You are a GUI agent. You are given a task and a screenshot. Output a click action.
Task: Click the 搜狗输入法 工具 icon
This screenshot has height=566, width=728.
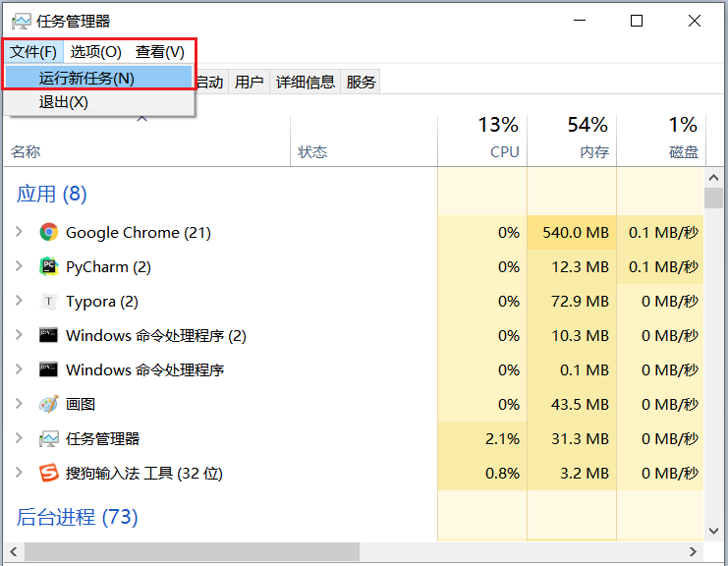click(49, 473)
